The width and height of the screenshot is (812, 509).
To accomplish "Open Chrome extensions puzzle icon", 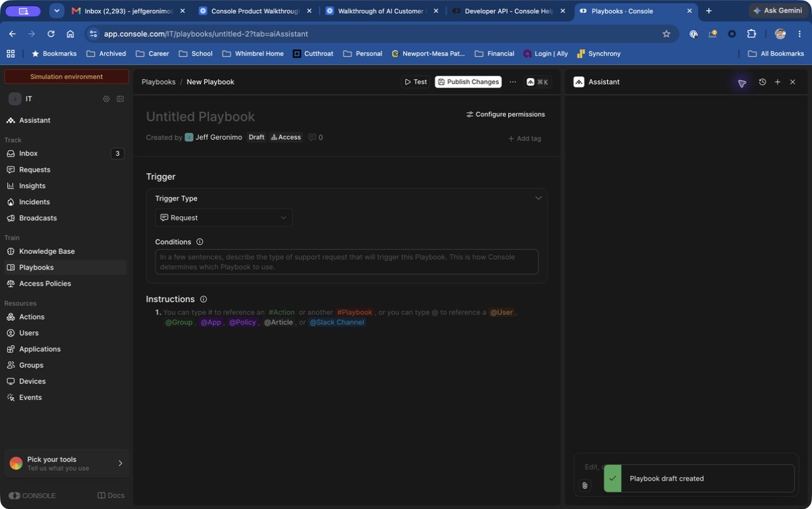I will (x=751, y=34).
